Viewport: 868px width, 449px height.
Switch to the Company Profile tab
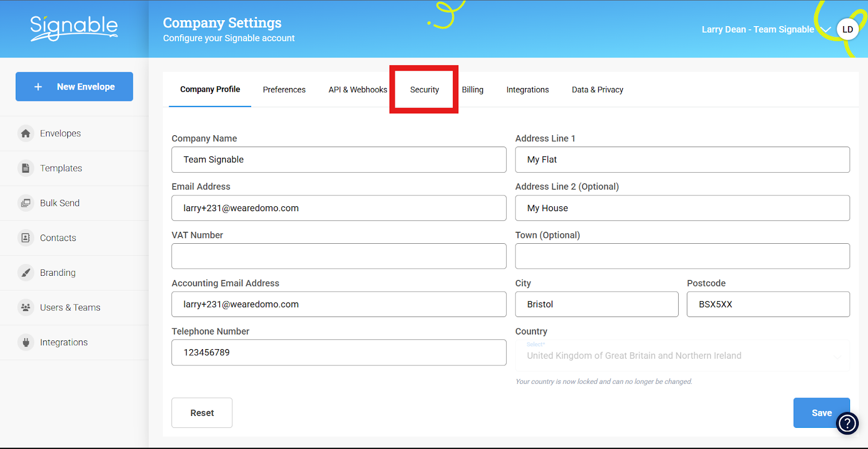(x=210, y=89)
